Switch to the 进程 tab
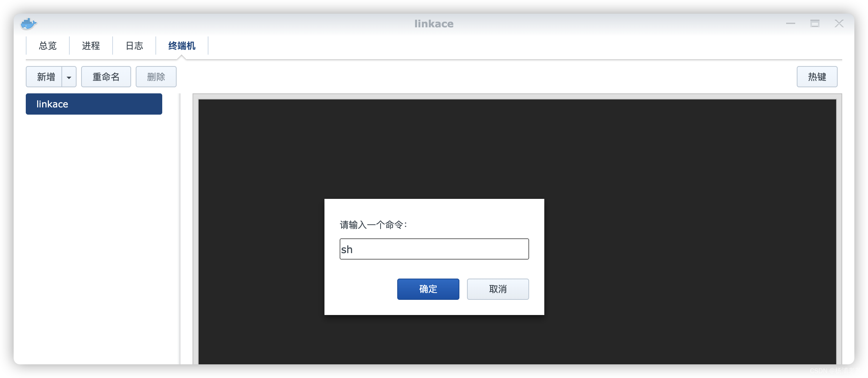Screen dimensions: 868x378 point(91,46)
